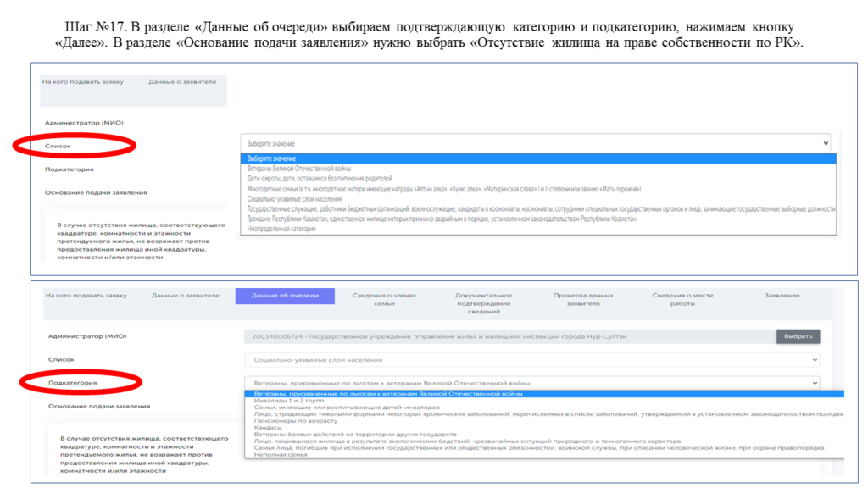Viewport: 868px width, 488px height.
Task: Open the 'Выберите значение' list dropdown arrow
Action: 826,144
